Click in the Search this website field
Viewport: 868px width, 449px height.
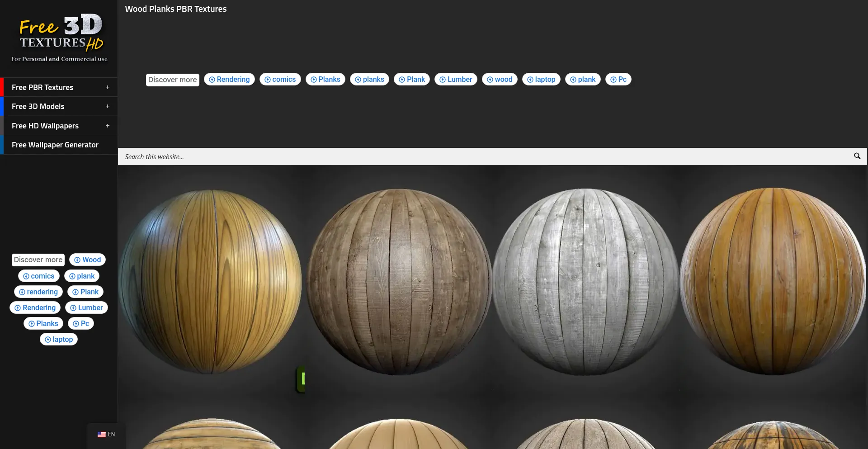pyautogui.click(x=484, y=157)
